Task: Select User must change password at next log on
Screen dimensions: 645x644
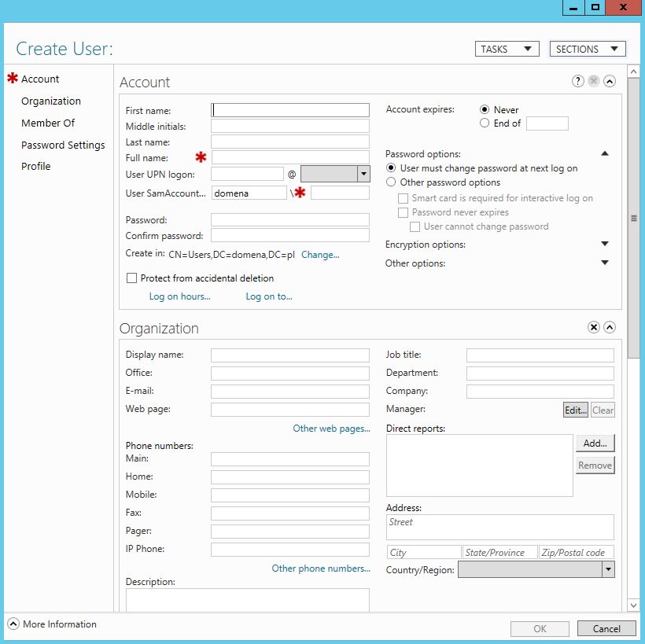Action: [x=391, y=167]
